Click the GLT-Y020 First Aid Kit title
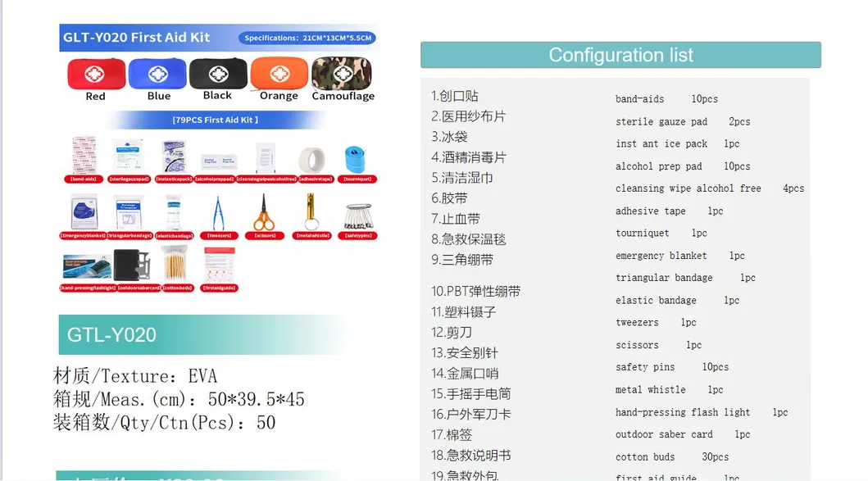 (x=136, y=37)
